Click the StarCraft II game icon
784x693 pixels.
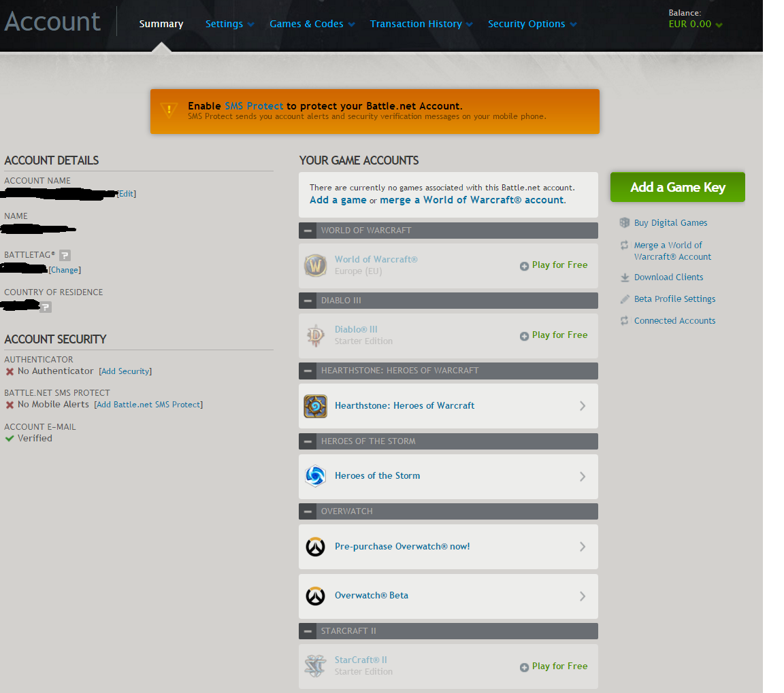click(x=316, y=666)
